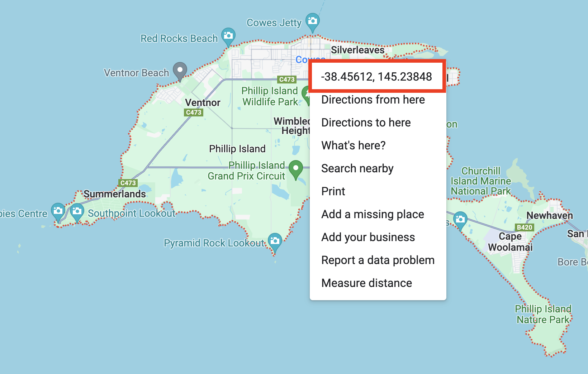
Task: Click the camera pin near Cape Woolamai bridge
Action: (460, 220)
